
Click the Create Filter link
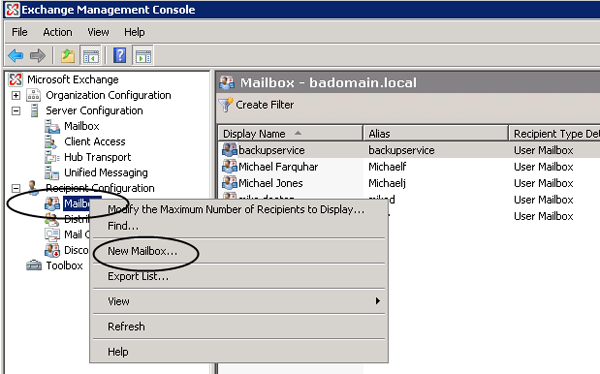click(x=265, y=105)
